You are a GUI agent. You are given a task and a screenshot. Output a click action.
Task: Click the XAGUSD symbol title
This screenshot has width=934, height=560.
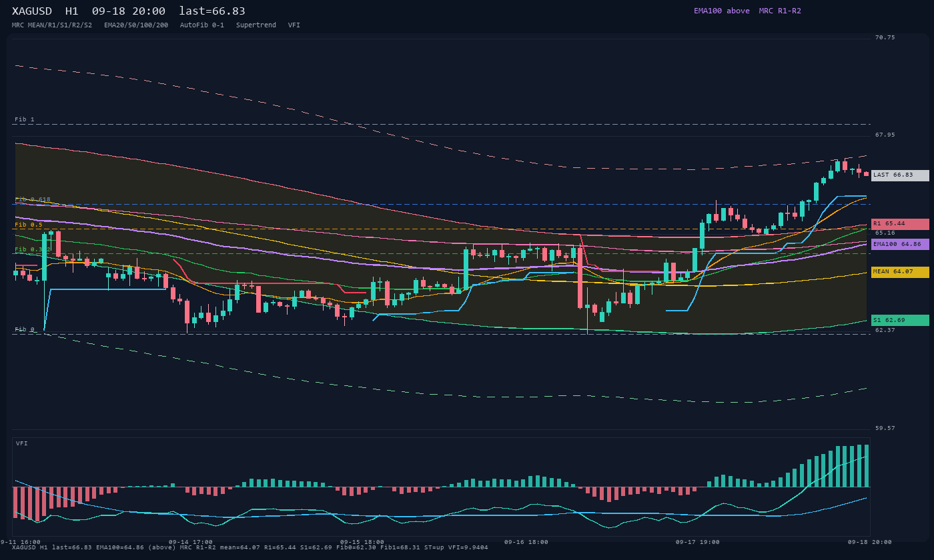32,11
